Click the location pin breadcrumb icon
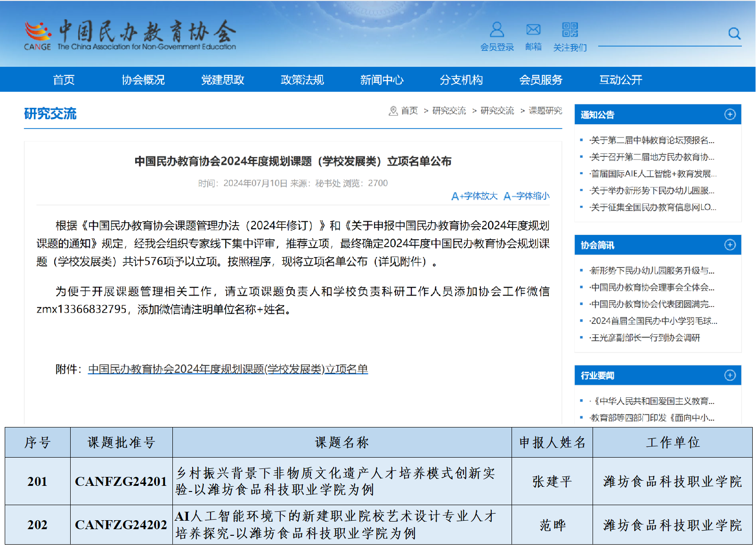756x548 pixels. point(393,111)
